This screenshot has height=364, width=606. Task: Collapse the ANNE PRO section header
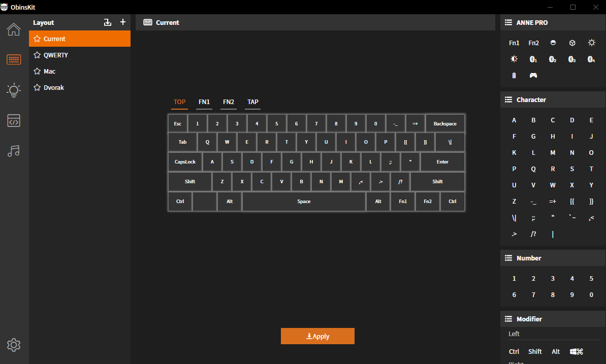pos(553,22)
